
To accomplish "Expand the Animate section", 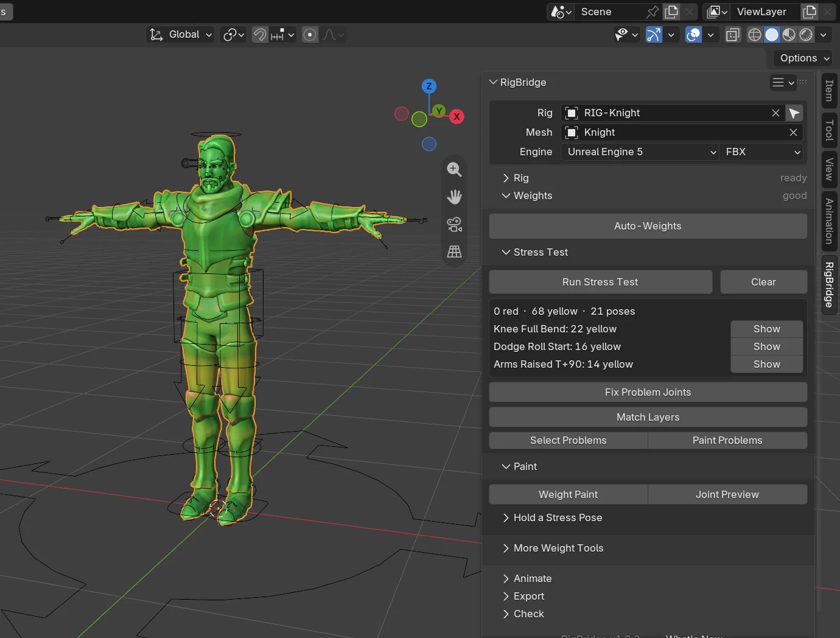I will pos(506,578).
